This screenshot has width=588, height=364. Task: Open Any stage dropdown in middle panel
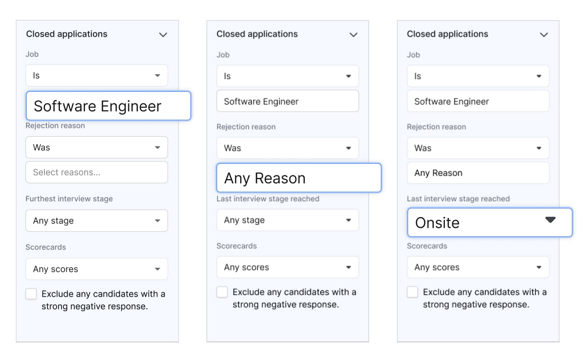point(287,220)
